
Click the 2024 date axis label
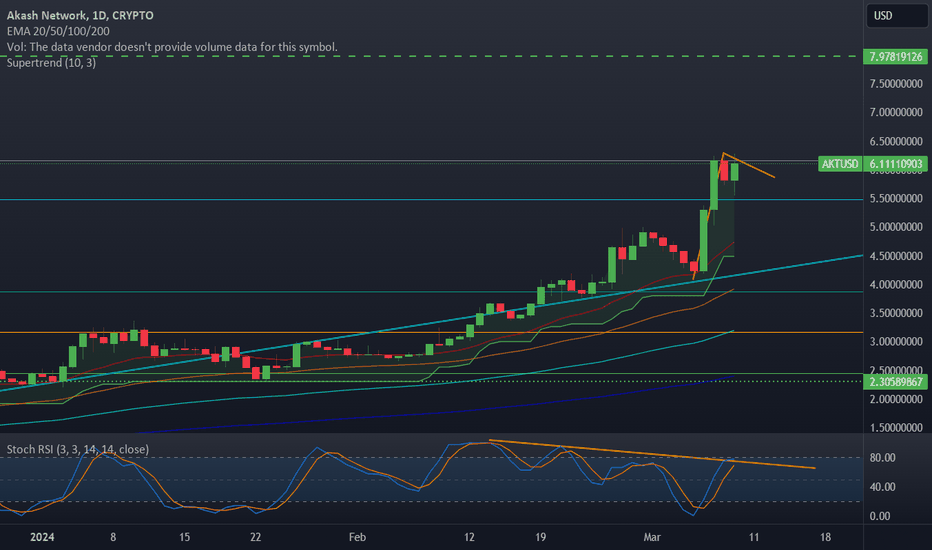coord(42,537)
